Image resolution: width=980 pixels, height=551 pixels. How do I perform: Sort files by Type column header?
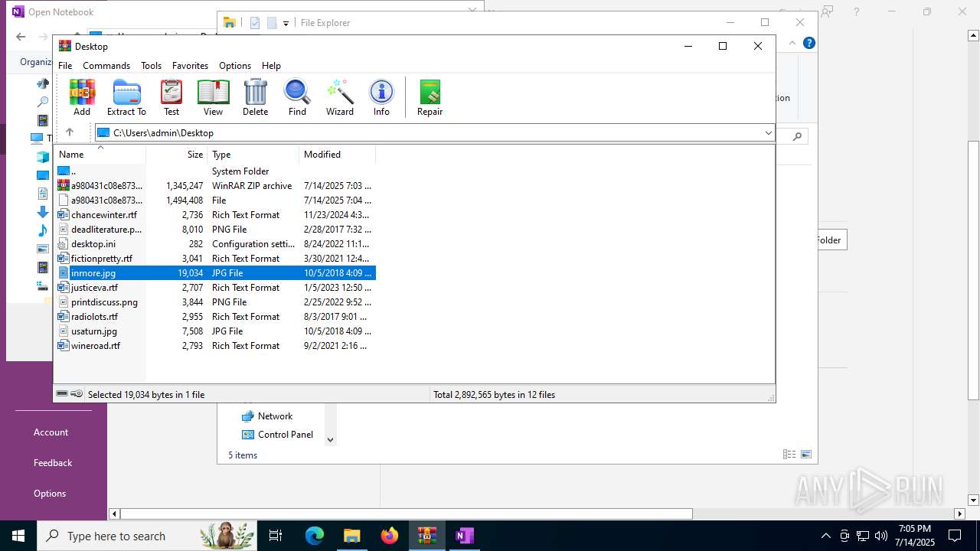click(x=253, y=155)
